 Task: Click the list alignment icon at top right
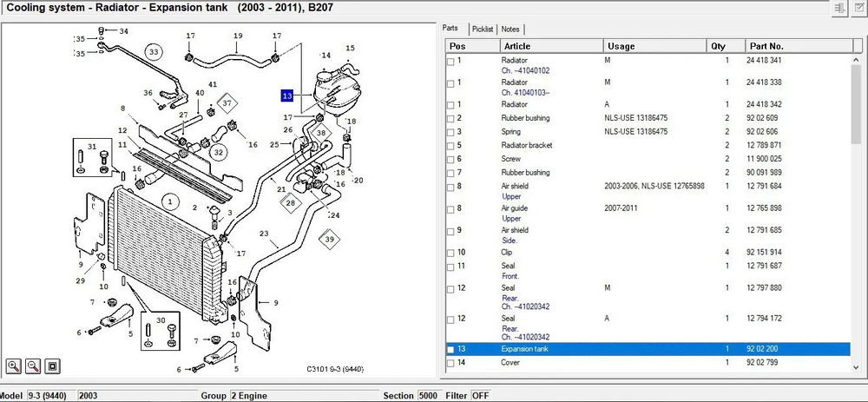point(839,8)
